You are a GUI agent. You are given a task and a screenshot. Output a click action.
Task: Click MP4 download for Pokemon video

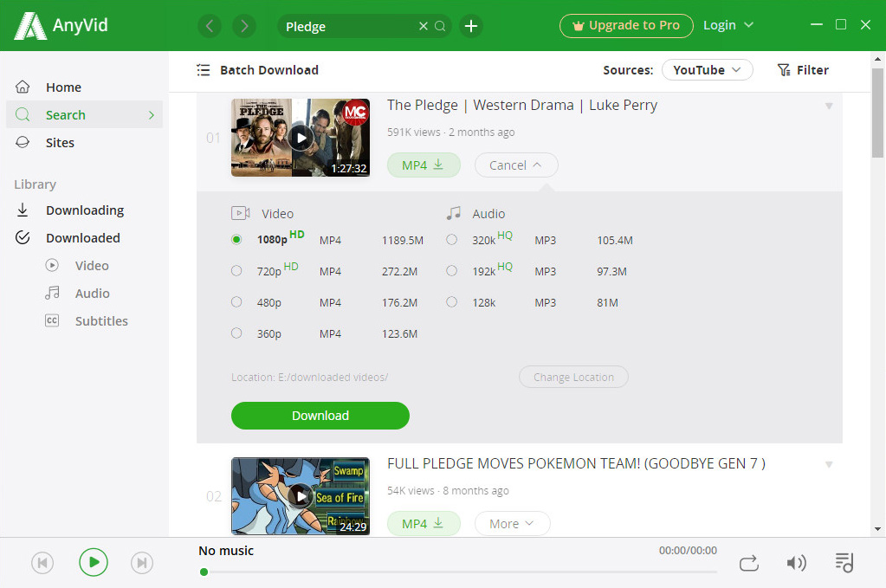[424, 524]
